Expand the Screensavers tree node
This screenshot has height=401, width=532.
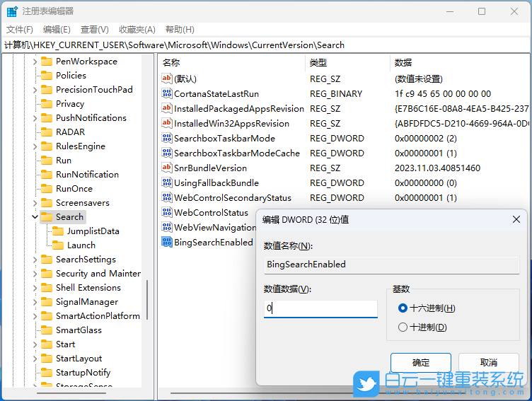(x=35, y=203)
